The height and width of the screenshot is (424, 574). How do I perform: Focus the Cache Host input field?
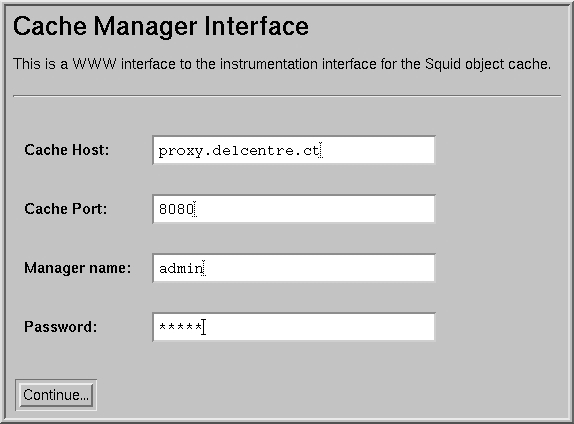[x=294, y=150]
